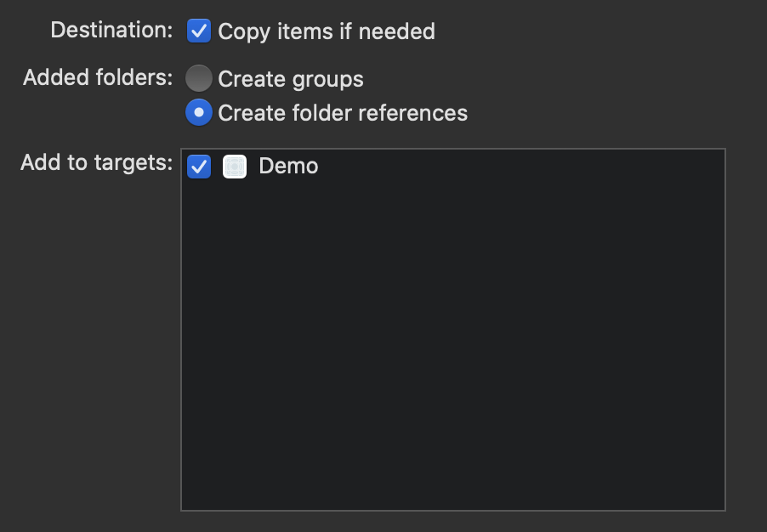Click the checkmark beside the Demo target
This screenshot has width=767, height=532.
coord(199,167)
